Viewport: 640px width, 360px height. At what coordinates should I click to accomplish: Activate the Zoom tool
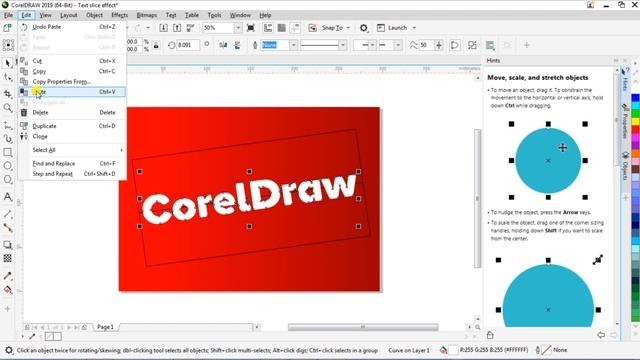(8, 108)
